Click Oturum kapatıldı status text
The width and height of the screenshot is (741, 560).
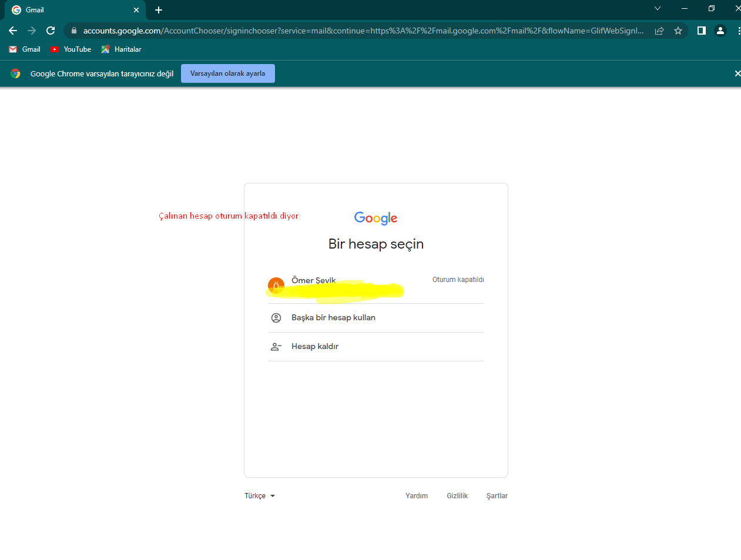(x=458, y=280)
